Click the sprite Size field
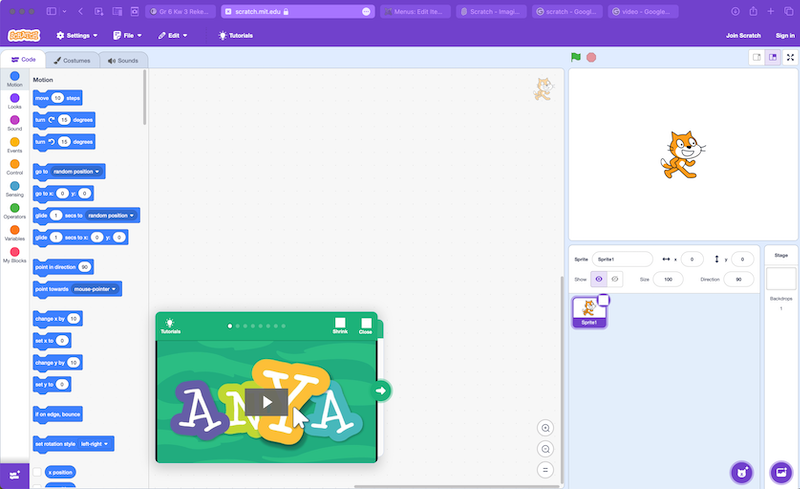This screenshot has width=800, height=489. coord(668,279)
